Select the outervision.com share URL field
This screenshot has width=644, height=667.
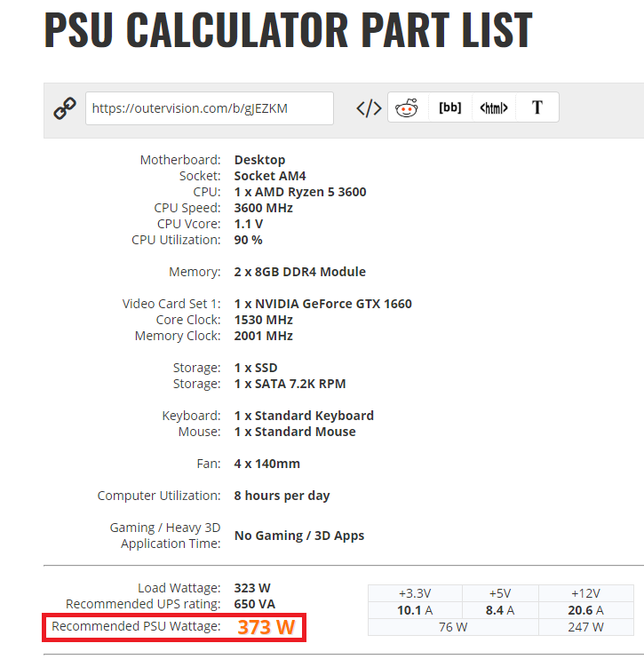(210, 108)
